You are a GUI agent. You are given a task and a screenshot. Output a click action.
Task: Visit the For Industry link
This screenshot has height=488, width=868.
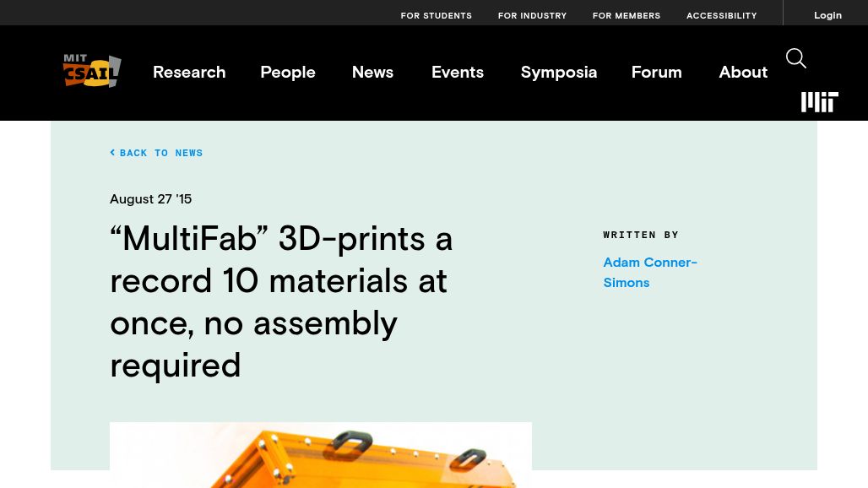532,15
